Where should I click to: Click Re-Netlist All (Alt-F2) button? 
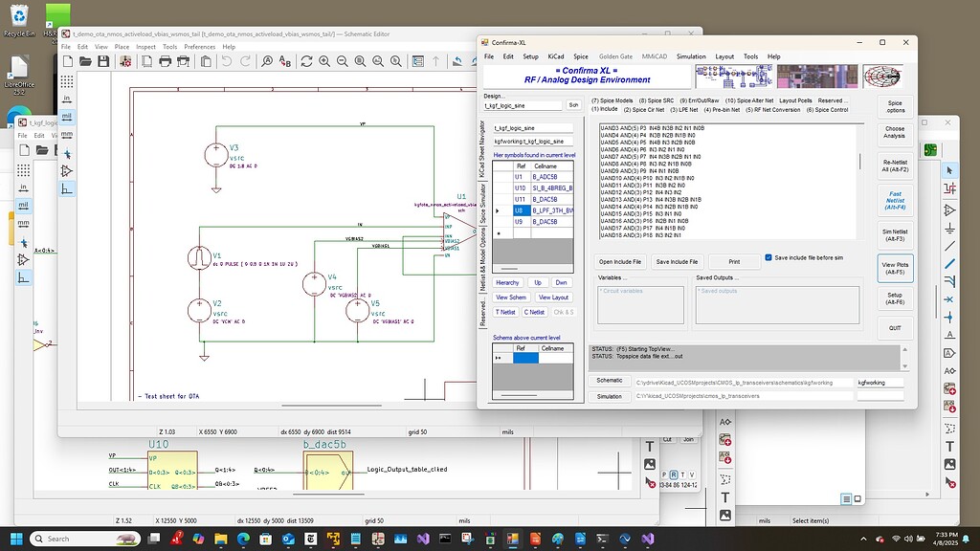pos(895,165)
